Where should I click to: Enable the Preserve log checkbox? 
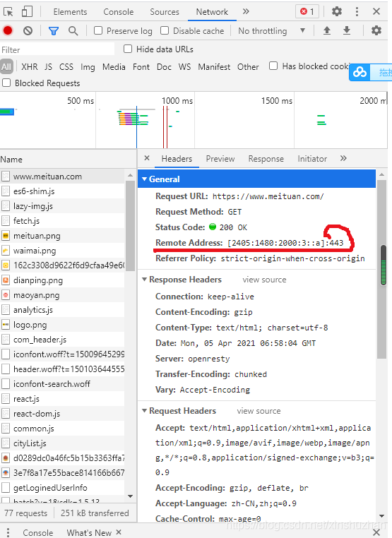(x=98, y=30)
